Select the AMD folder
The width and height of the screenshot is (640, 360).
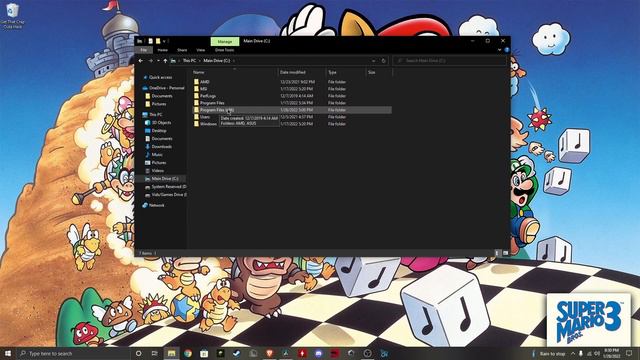(x=204, y=82)
